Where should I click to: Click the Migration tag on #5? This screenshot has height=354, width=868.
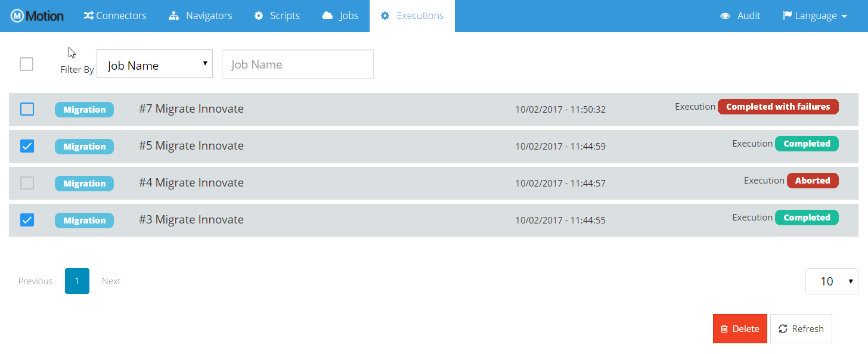coord(84,147)
